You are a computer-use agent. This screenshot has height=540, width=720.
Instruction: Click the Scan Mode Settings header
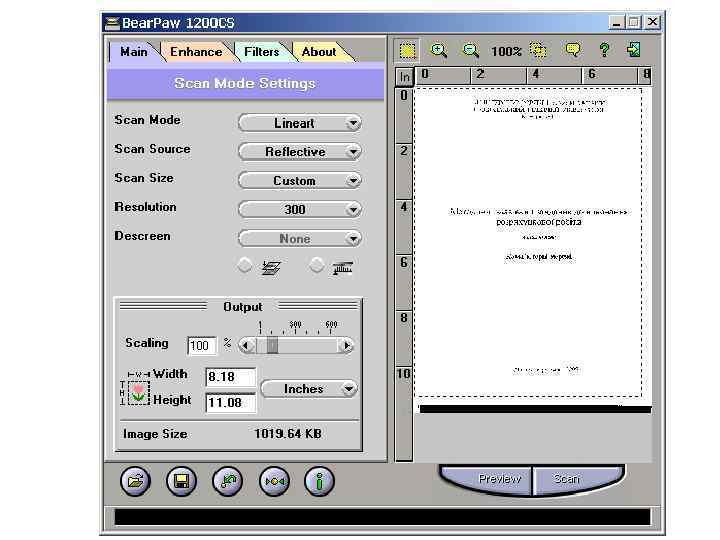click(245, 83)
